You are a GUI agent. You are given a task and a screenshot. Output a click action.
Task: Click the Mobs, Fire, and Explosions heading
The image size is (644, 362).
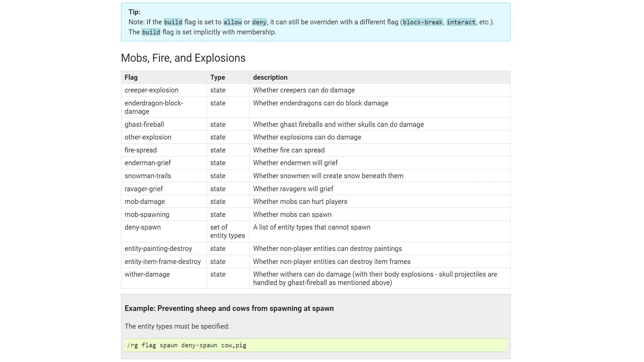click(x=183, y=58)
